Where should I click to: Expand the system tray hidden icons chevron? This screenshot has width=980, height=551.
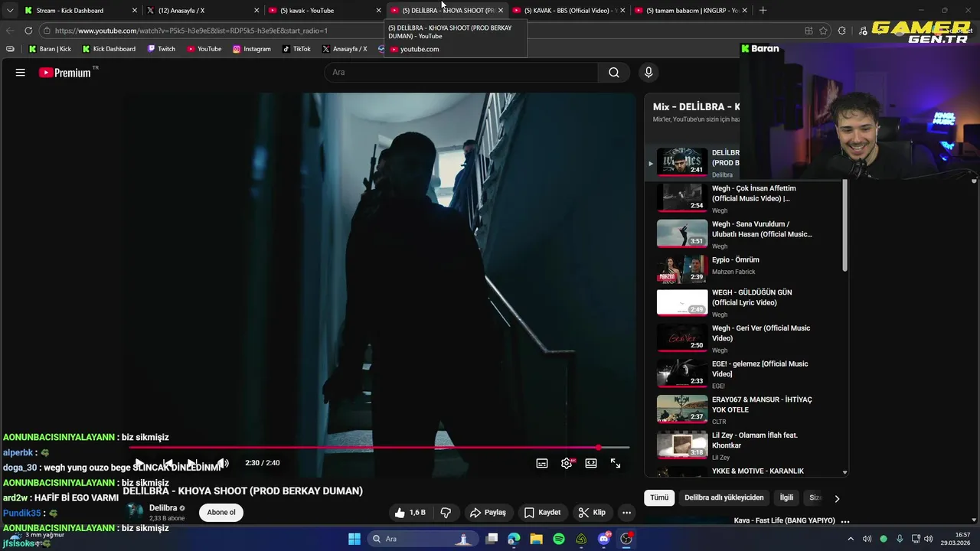(850, 539)
